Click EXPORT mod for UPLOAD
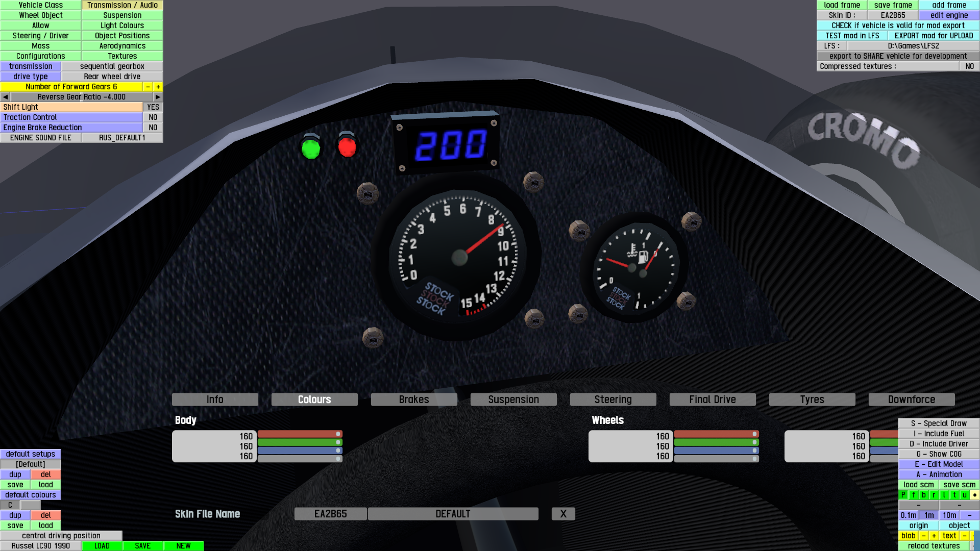 click(934, 36)
